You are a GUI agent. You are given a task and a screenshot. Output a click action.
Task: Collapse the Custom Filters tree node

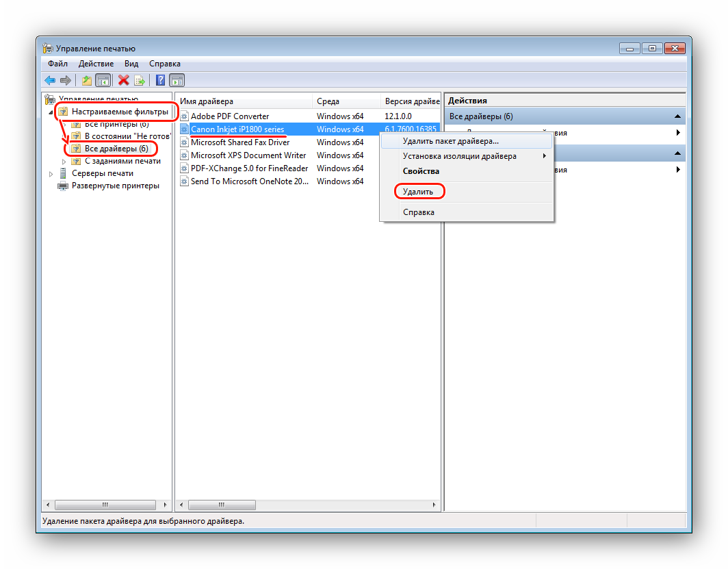(51, 112)
